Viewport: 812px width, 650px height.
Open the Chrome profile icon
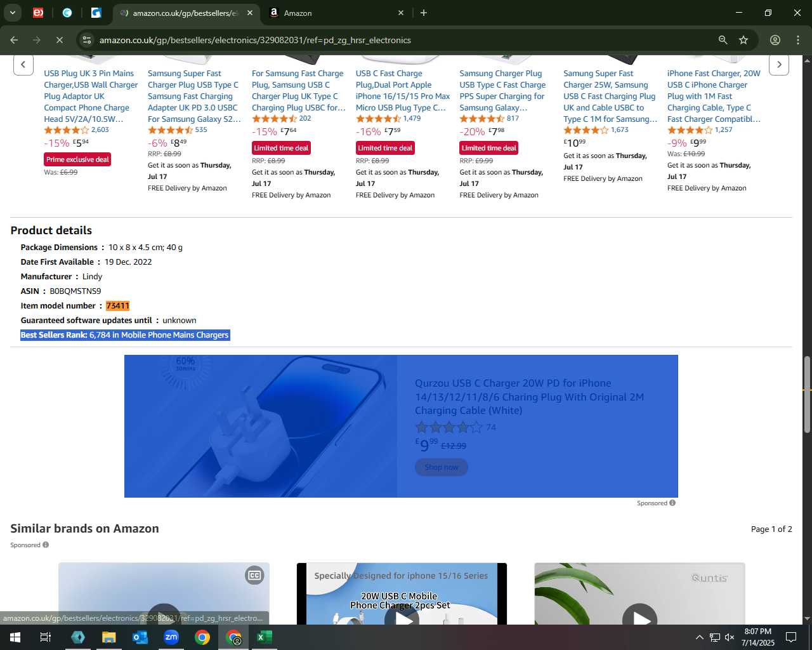pyautogui.click(x=775, y=40)
